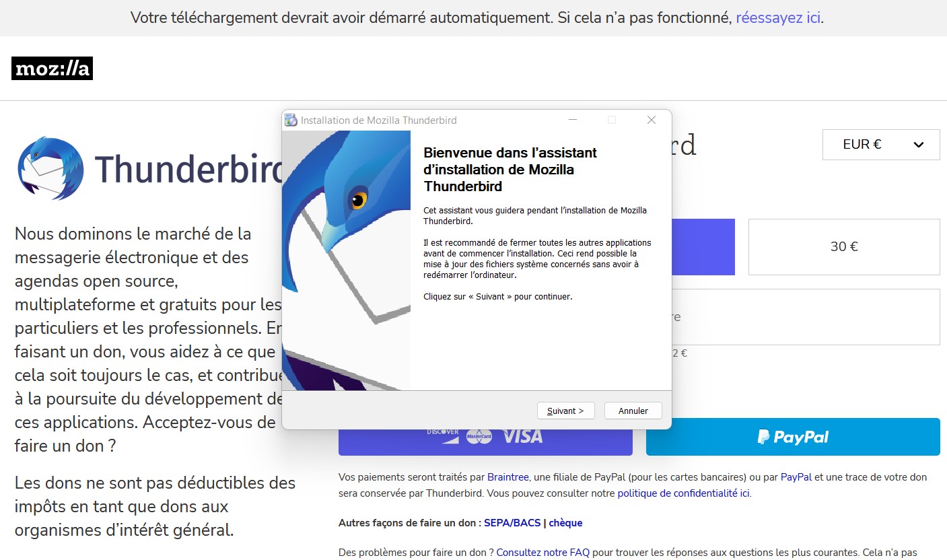Open the "Consultez notre FAQ" link
The height and width of the screenshot is (560, 947).
click(x=542, y=553)
